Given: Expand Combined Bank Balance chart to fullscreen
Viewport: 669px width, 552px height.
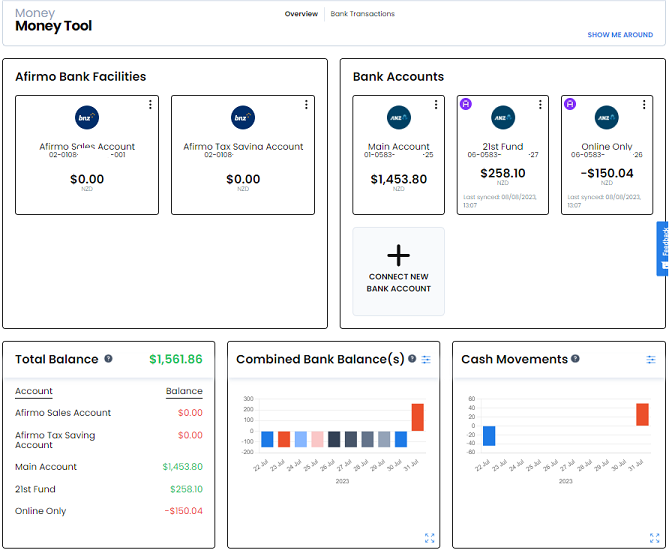Looking at the screenshot, I should click(x=430, y=538).
